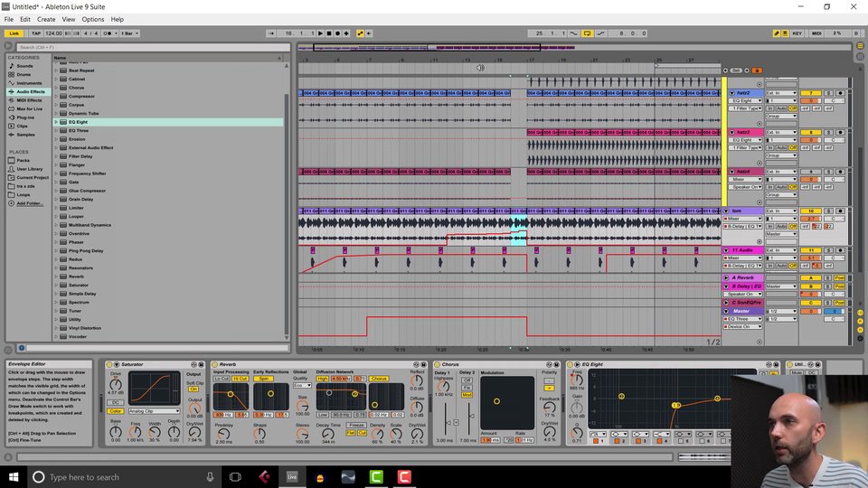Viewport: 868px width, 488px height.
Task: Open the Options menu
Action: coord(93,19)
